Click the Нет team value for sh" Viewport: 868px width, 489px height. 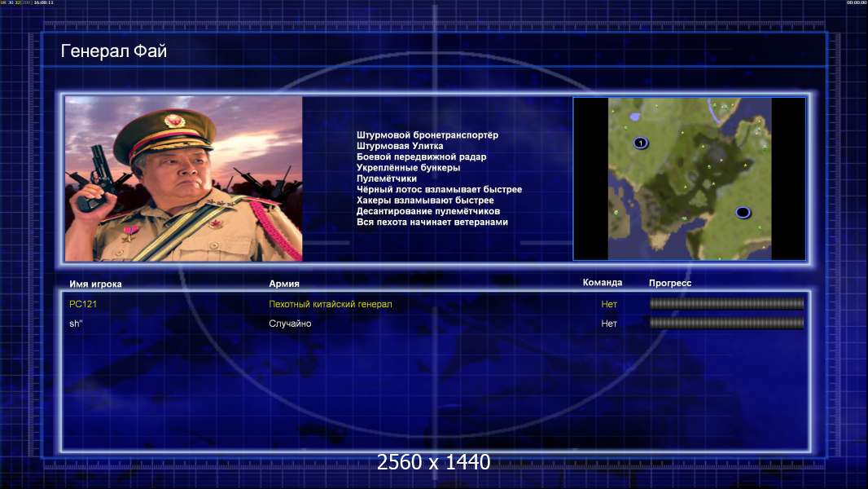[609, 324]
